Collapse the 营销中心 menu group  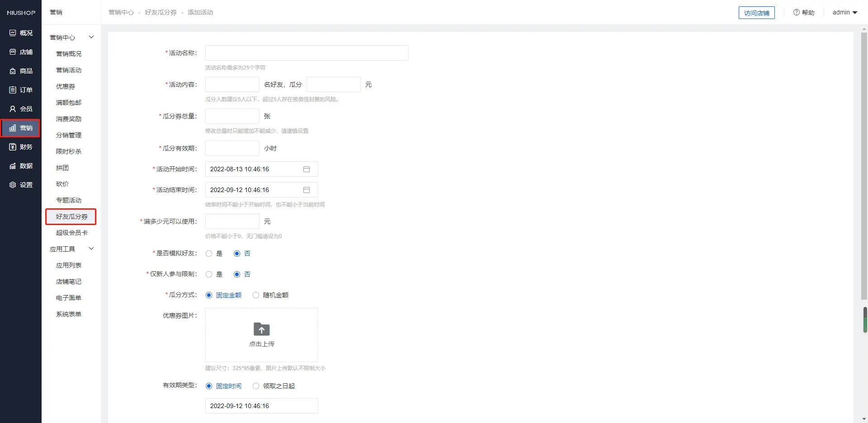point(91,37)
